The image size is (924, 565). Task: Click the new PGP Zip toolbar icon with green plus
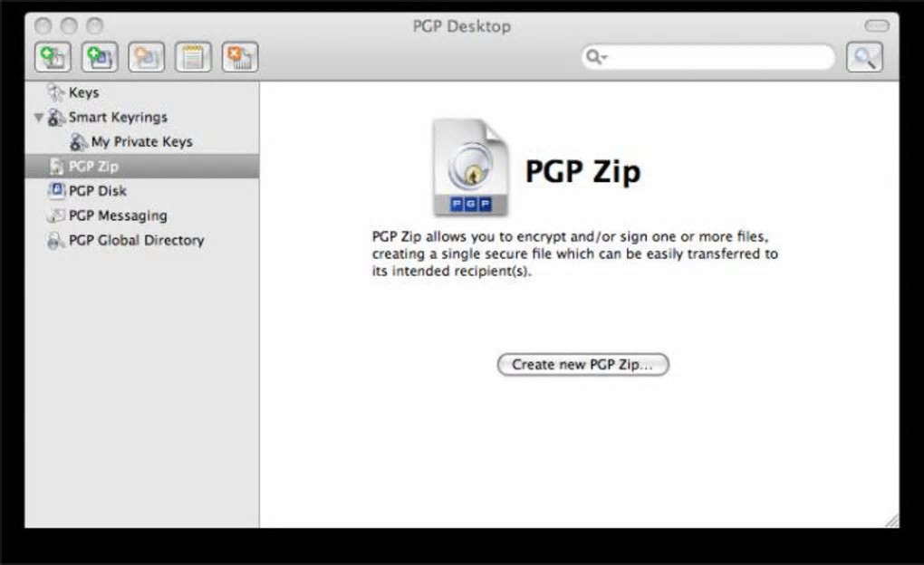(53, 57)
